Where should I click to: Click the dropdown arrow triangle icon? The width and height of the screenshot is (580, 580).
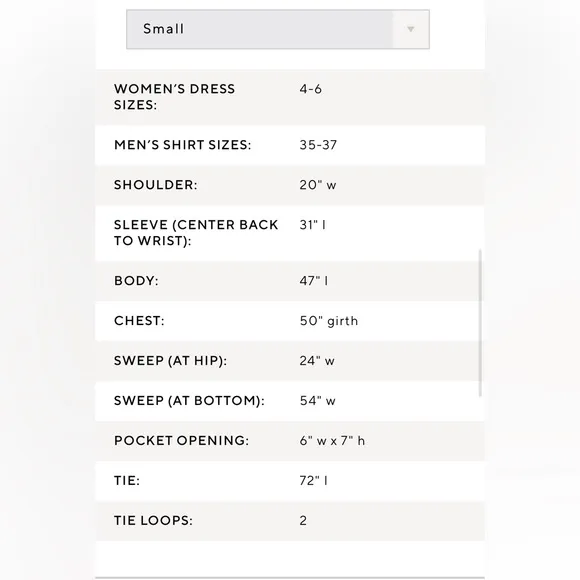(411, 29)
